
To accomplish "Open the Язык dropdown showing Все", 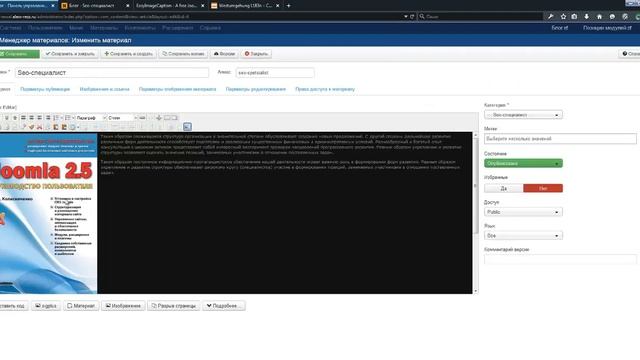I will coord(523,236).
